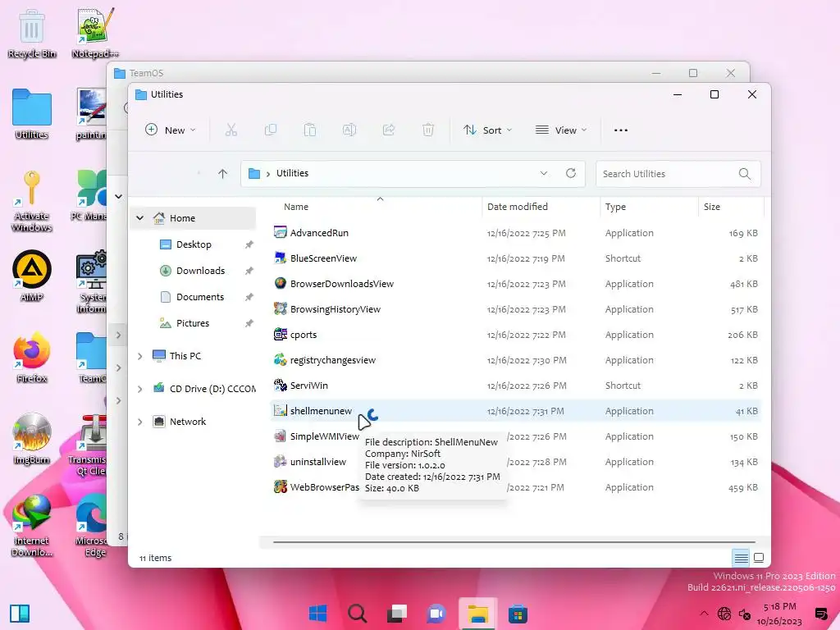Open the Sort dropdown menu
The height and width of the screenshot is (630, 840).
pyautogui.click(x=488, y=130)
